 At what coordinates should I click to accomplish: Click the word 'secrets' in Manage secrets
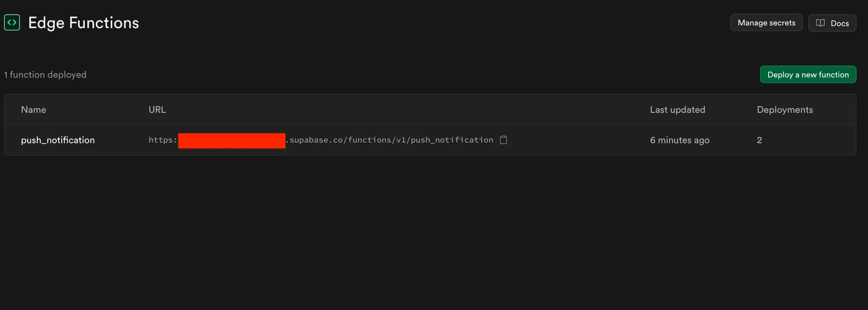click(x=782, y=23)
